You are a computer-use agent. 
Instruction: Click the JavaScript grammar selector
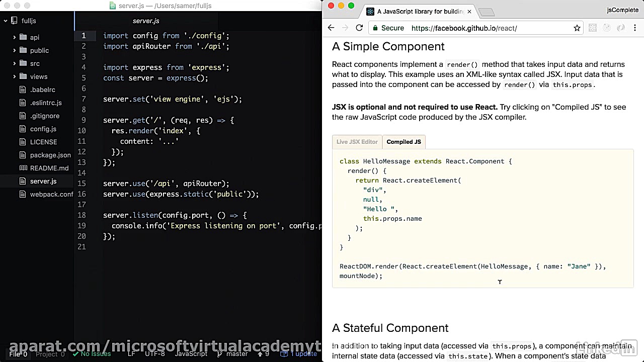tap(191, 354)
